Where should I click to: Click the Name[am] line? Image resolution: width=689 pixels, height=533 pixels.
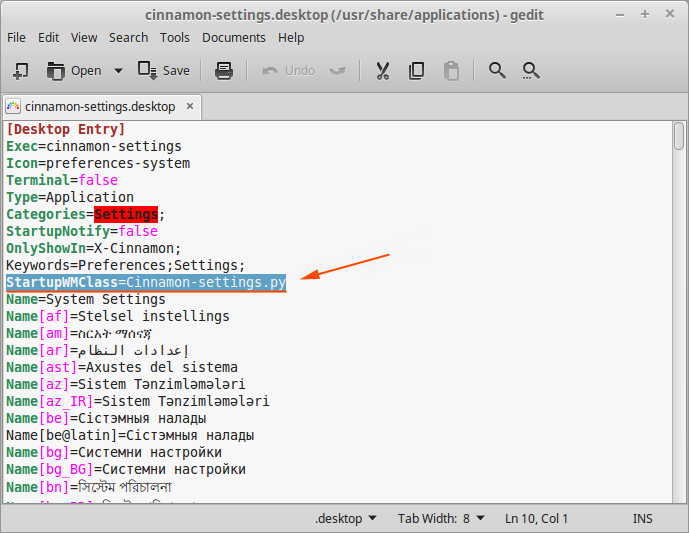click(x=79, y=334)
